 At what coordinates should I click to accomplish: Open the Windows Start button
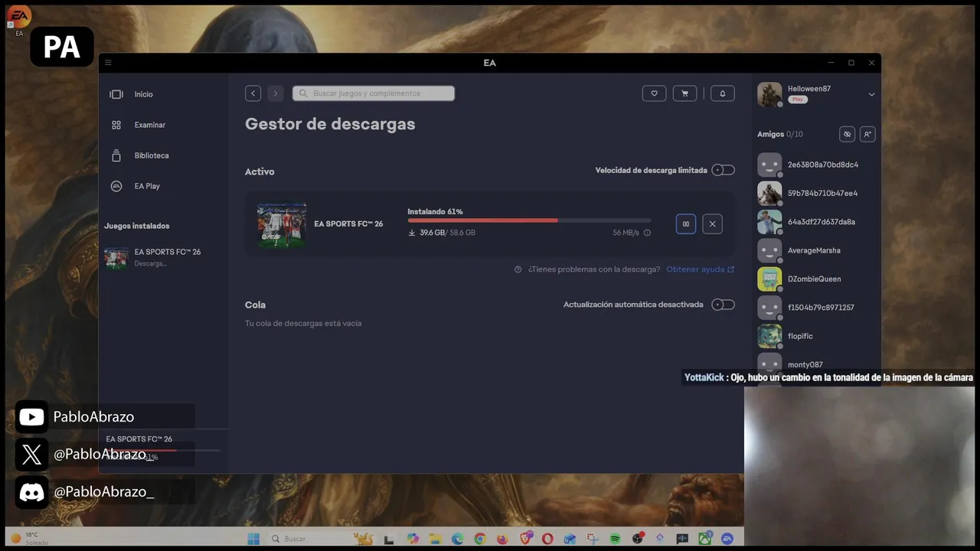253,539
